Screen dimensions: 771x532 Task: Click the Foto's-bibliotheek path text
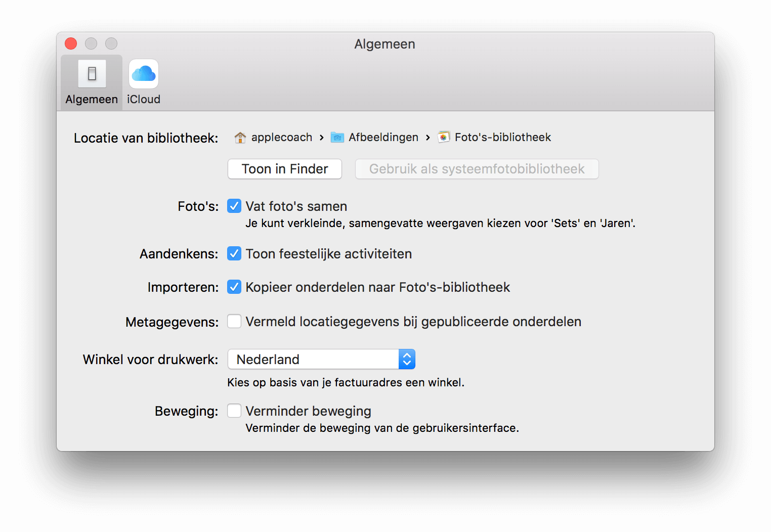click(503, 137)
